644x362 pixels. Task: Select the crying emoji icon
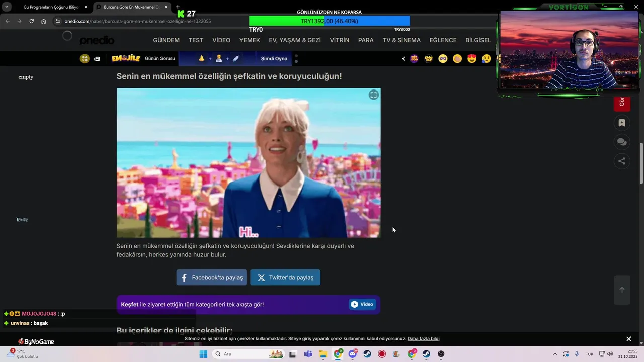[x=486, y=59]
